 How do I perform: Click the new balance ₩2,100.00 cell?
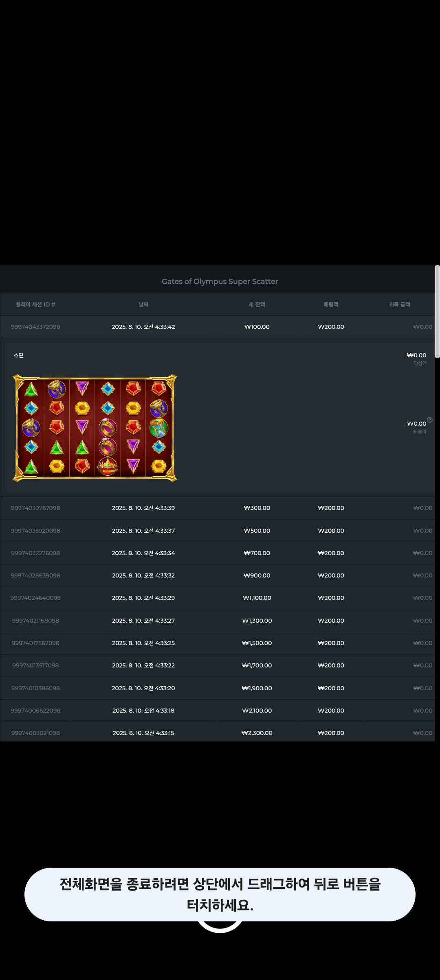pyautogui.click(x=257, y=711)
